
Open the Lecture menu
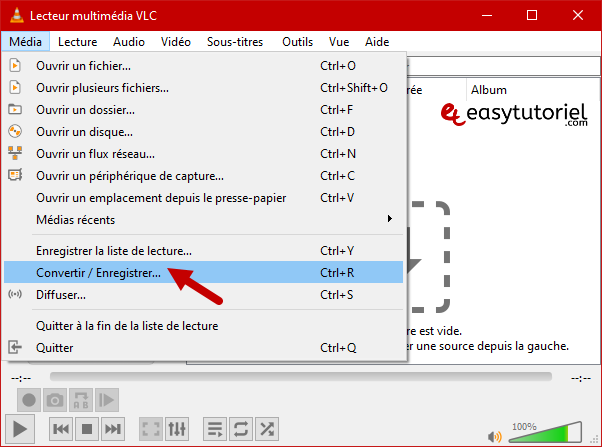[78, 41]
